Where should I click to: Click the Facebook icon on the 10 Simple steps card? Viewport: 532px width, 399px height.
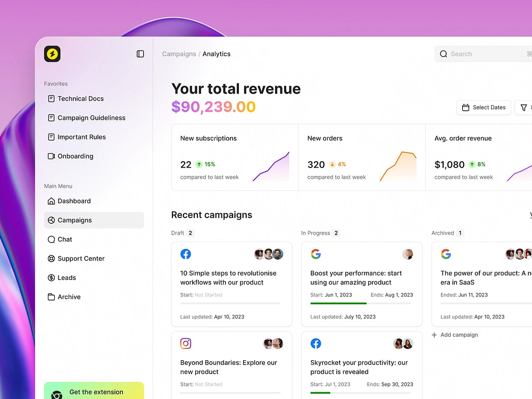[x=186, y=254]
